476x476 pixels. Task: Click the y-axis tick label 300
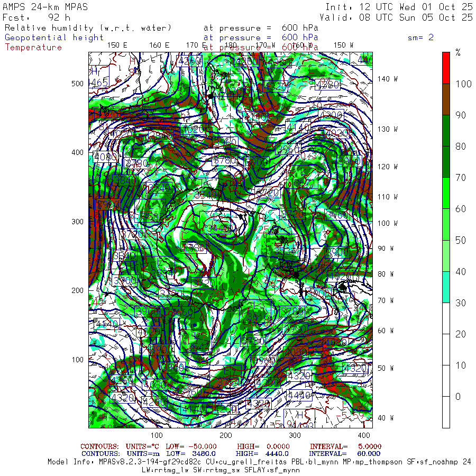[x=77, y=222]
